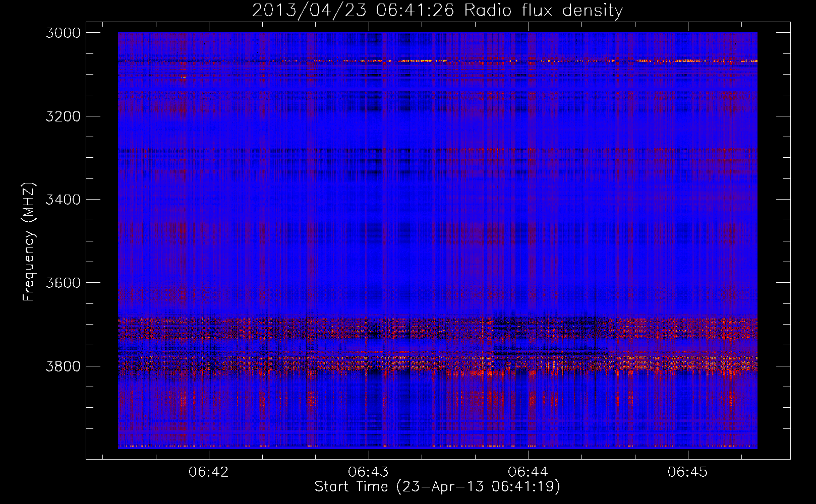
Task: Select the 3600 frequency tick label
Action: click(63, 283)
